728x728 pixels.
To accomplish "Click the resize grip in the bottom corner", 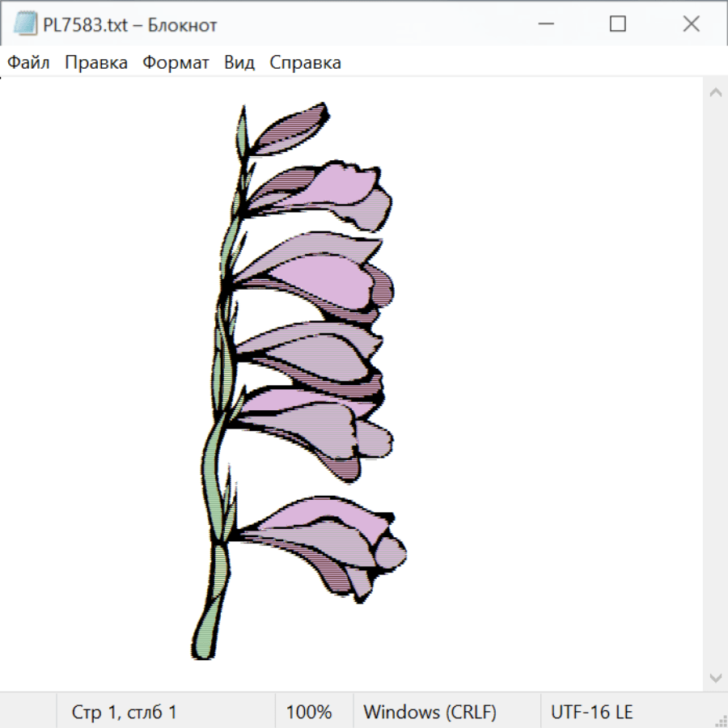I will [720, 720].
